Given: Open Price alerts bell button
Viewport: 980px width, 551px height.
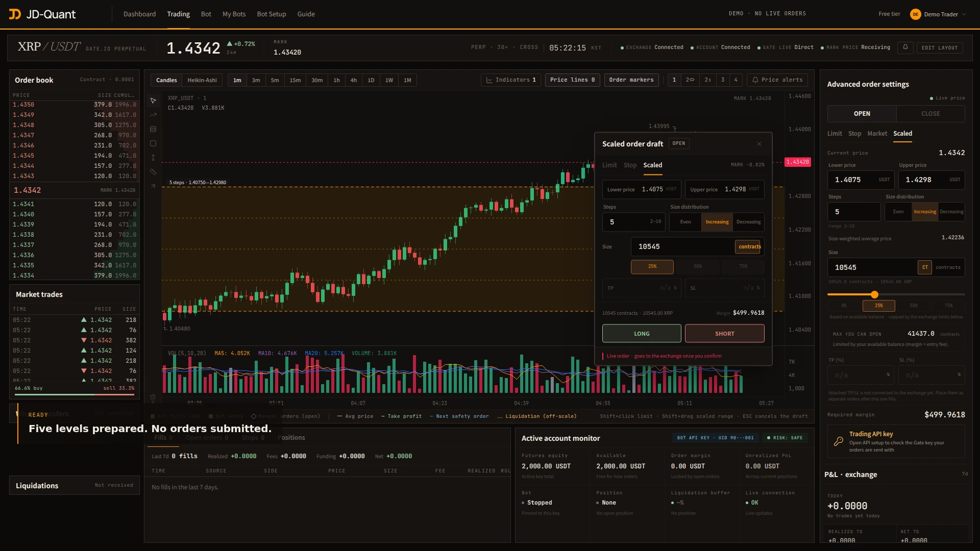Looking at the screenshot, I should [x=777, y=80].
